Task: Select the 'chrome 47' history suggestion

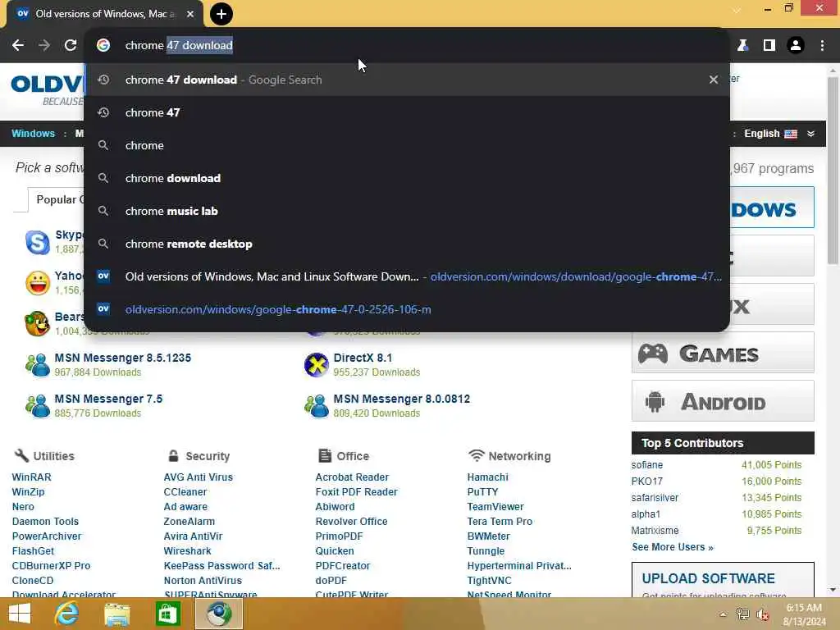Action: (407, 112)
